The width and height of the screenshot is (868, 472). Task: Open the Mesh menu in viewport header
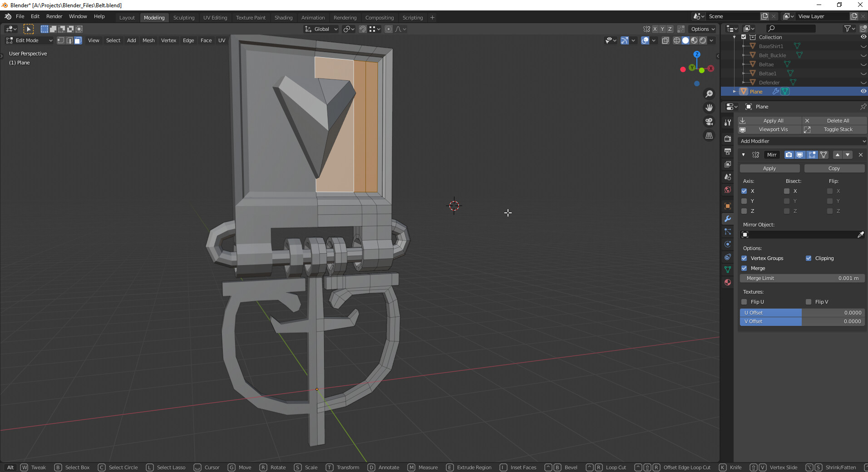(148, 40)
